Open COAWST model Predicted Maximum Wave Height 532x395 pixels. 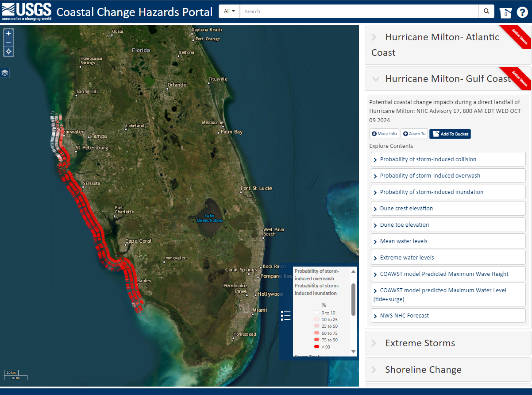pos(448,274)
